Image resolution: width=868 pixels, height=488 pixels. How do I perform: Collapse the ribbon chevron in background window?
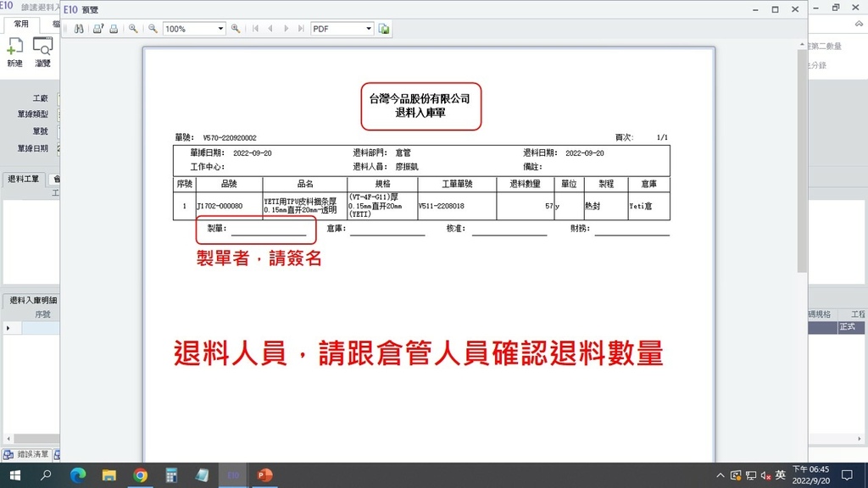(859, 24)
